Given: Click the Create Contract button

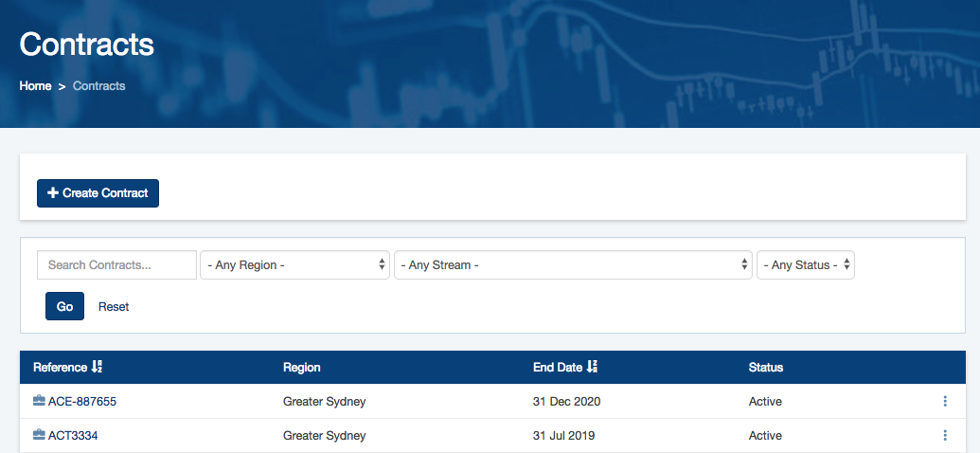Looking at the screenshot, I should click(x=98, y=193).
